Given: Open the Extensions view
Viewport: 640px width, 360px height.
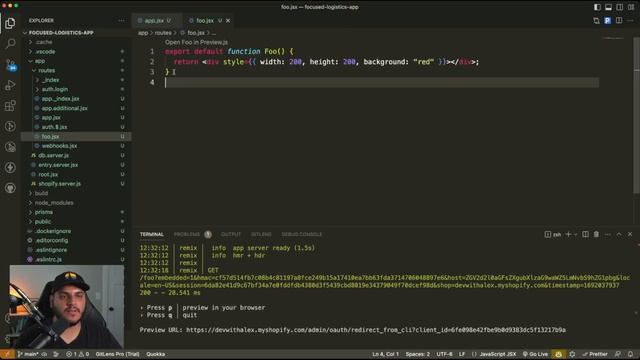Looking at the screenshot, I should pos(10,106).
